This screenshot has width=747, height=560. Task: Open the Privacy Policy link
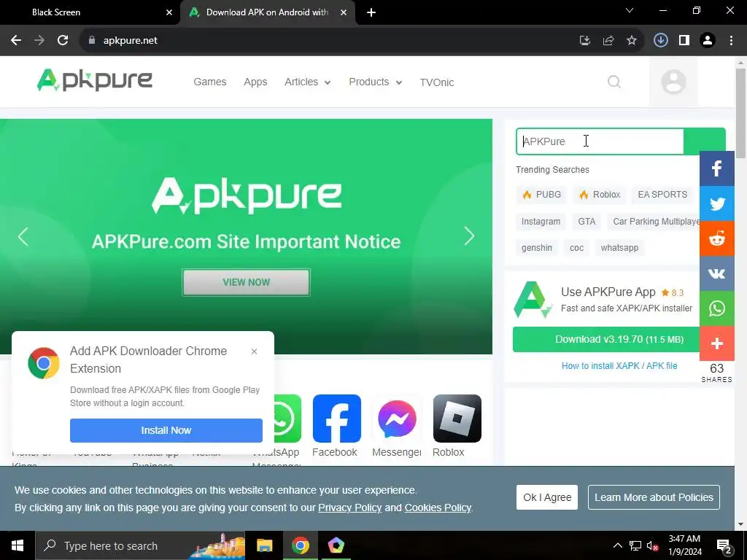349,507
